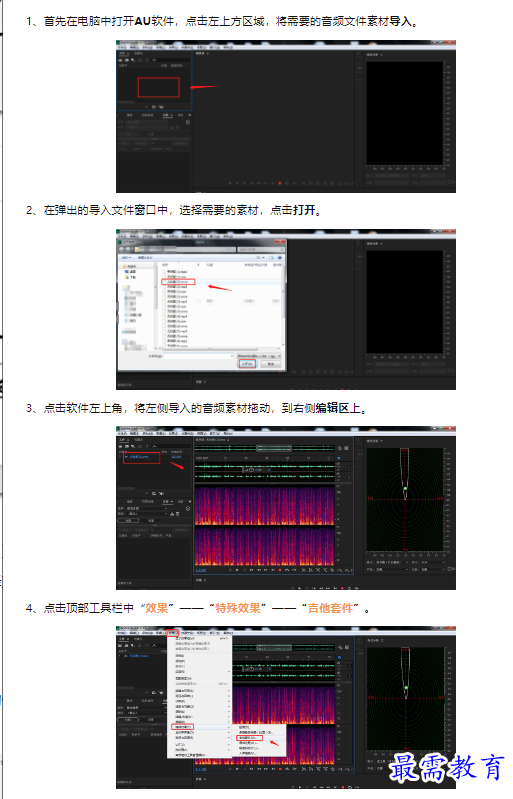This screenshot has height=799, width=513.
Task: Choose 吉他套件 in the special effects submenu
Action: tap(250, 737)
